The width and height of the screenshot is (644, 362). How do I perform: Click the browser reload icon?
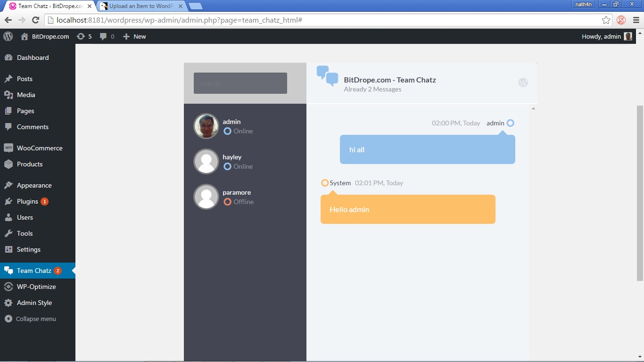pos(35,20)
